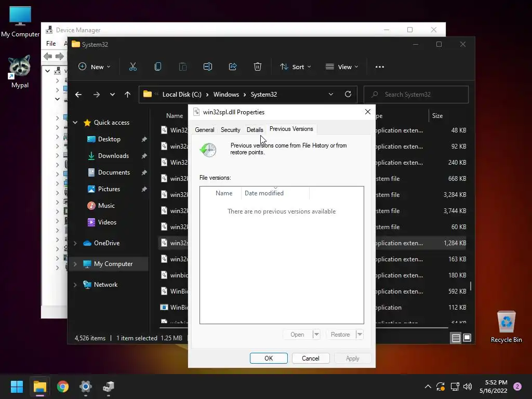This screenshot has height=399, width=532.
Task: Click Device Manager back arrow toolbar icon
Action: tap(48, 56)
